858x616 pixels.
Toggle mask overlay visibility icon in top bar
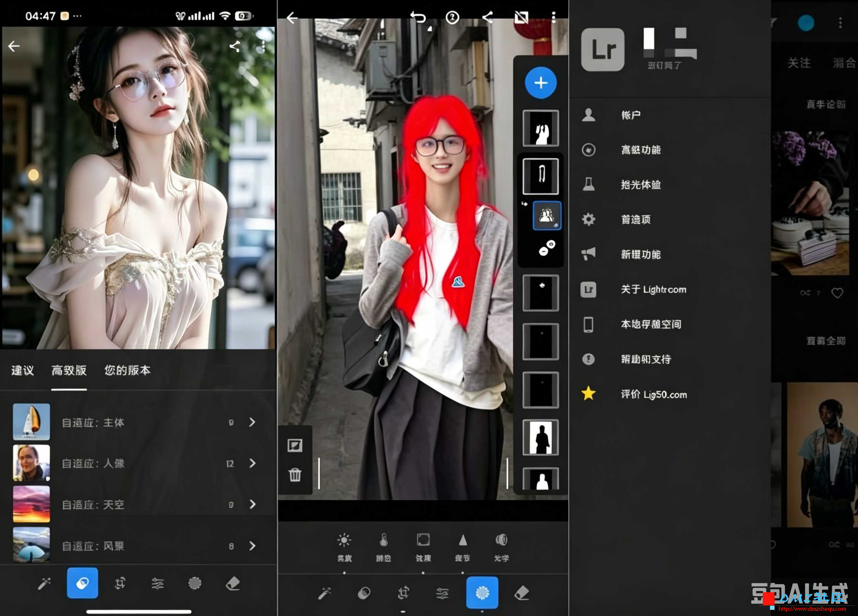point(521,18)
